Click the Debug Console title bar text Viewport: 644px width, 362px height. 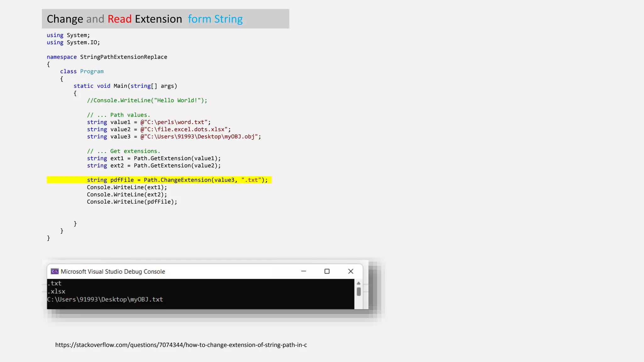click(113, 271)
